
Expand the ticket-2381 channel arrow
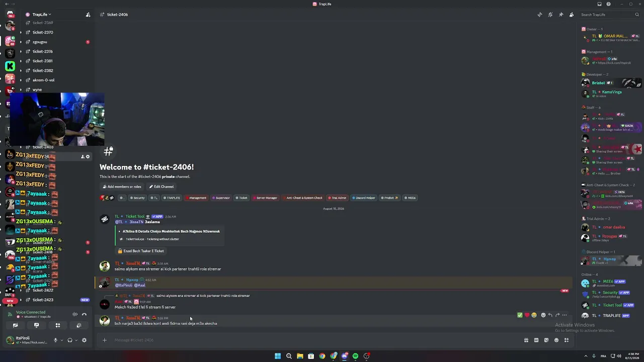pos(21,61)
